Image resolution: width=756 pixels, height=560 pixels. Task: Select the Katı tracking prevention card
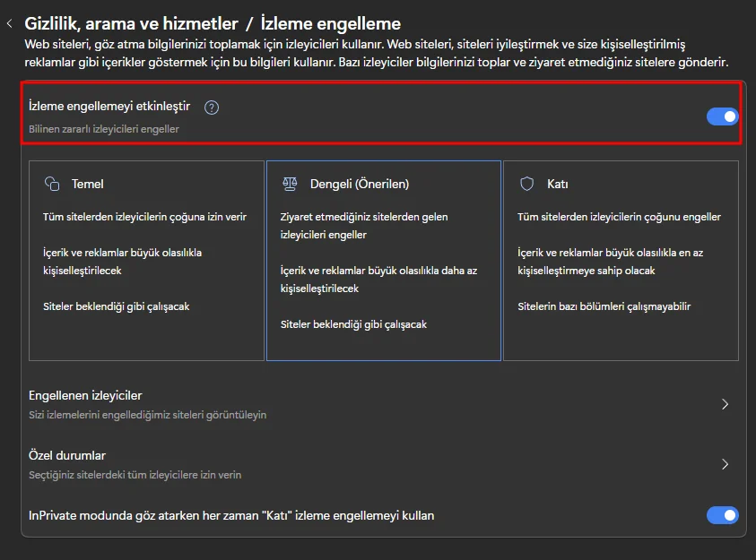[621, 260]
